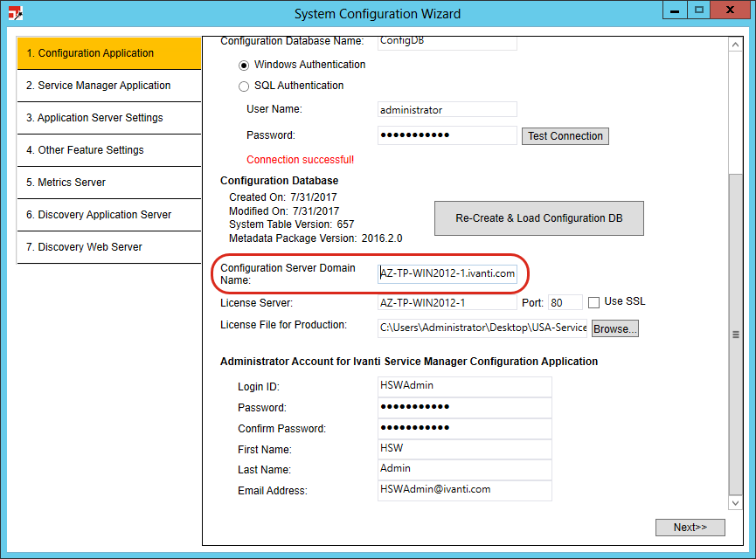This screenshot has width=756, height=559.
Task: Go to Discovery Web Server step
Action: tap(109, 247)
